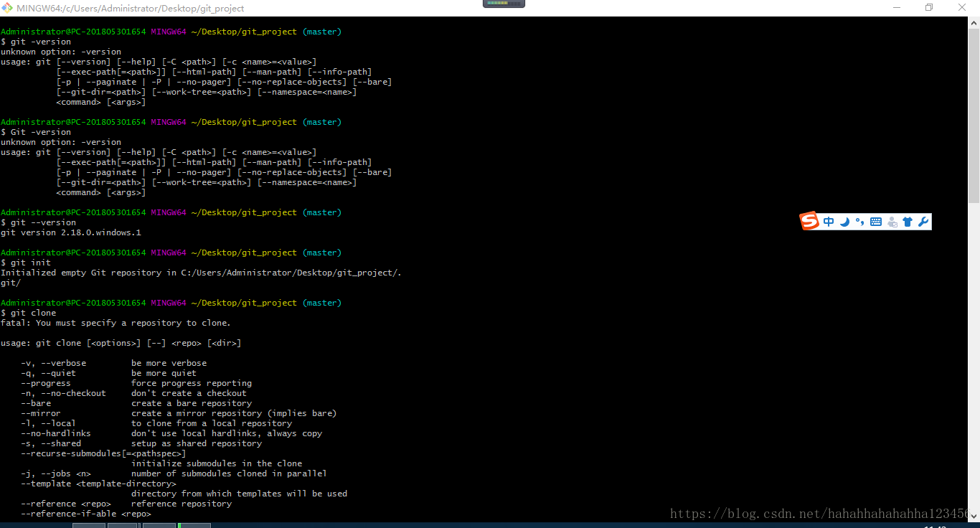Toggle punctuation mode on the Sogou bar
The height and width of the screenshot is (528, 980).
(860, 221)
